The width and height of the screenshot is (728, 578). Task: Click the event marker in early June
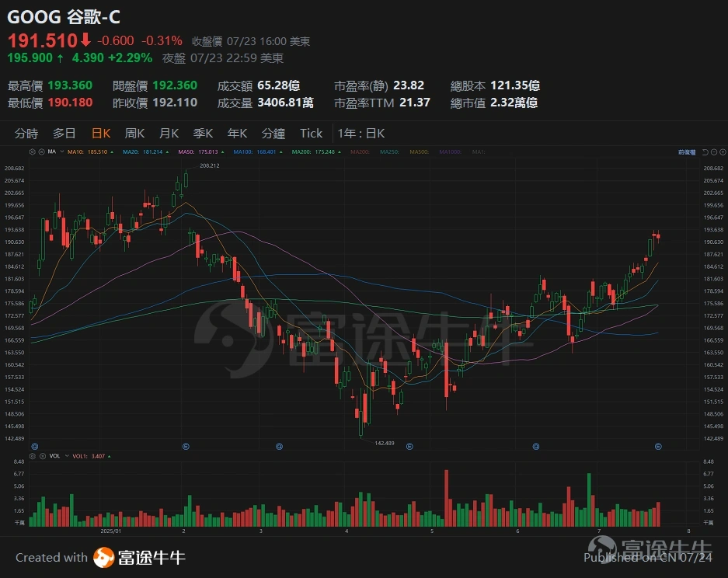click(536, 446)
